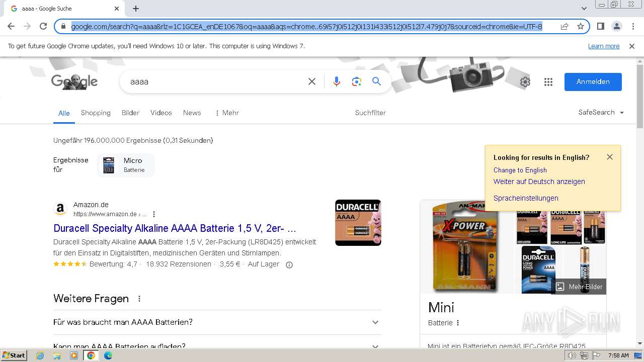Launch media player from taskbar
The image size is (644, 362).
pyautogui.click(x=74, y=355)
